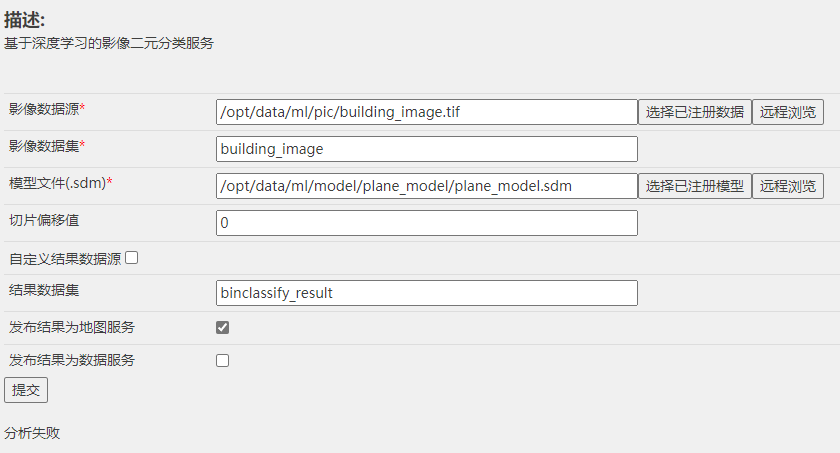
Task: Click the 自定义结果数据源 label text
Action: click(x=65, y=259)
